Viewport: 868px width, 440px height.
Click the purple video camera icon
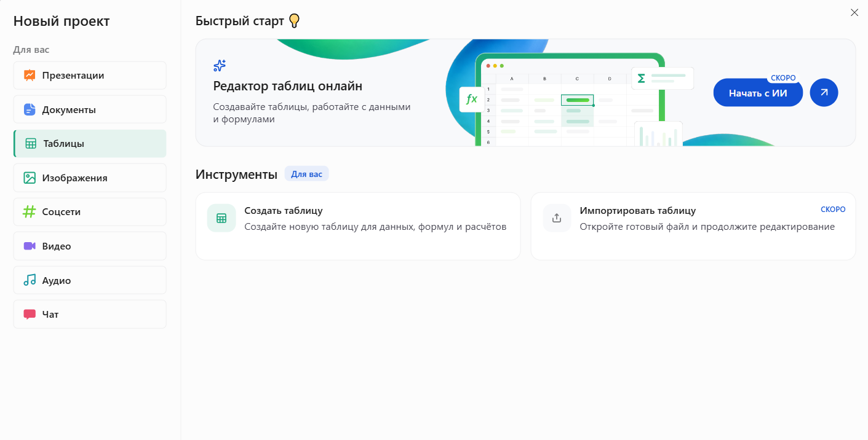(x=30, y=246)
